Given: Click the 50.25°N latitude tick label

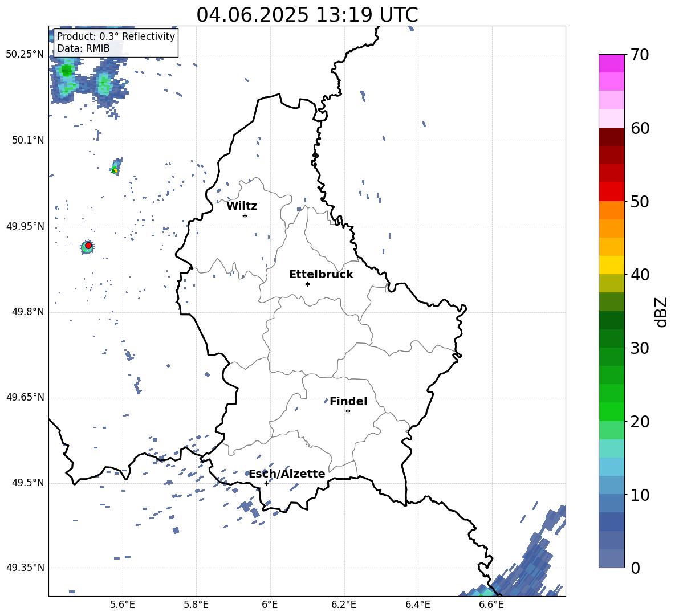Looking at the screenshot, I should click(x=25, y=55).
